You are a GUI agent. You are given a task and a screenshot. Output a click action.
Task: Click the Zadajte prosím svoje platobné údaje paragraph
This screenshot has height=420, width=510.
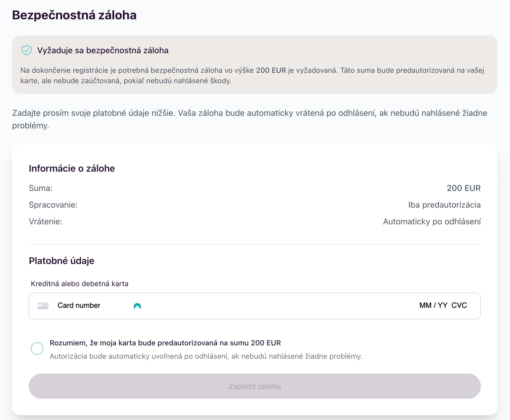(x=250, y=119)
